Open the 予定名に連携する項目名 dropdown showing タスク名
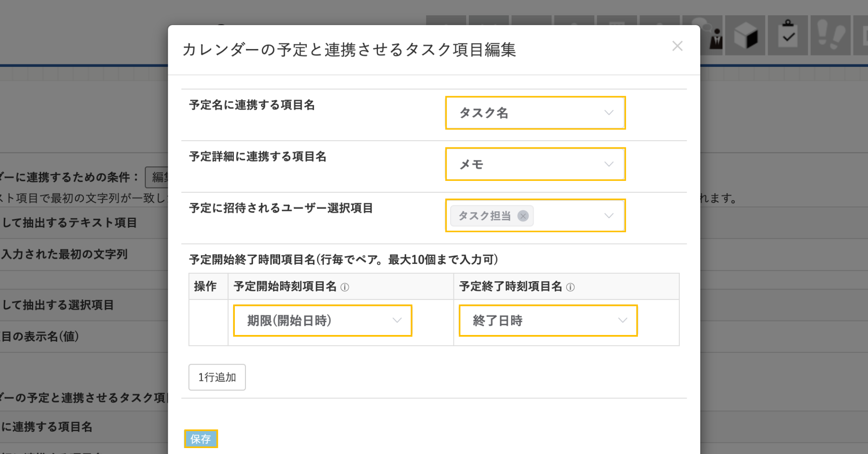868x454 pixels. point(535,113)
